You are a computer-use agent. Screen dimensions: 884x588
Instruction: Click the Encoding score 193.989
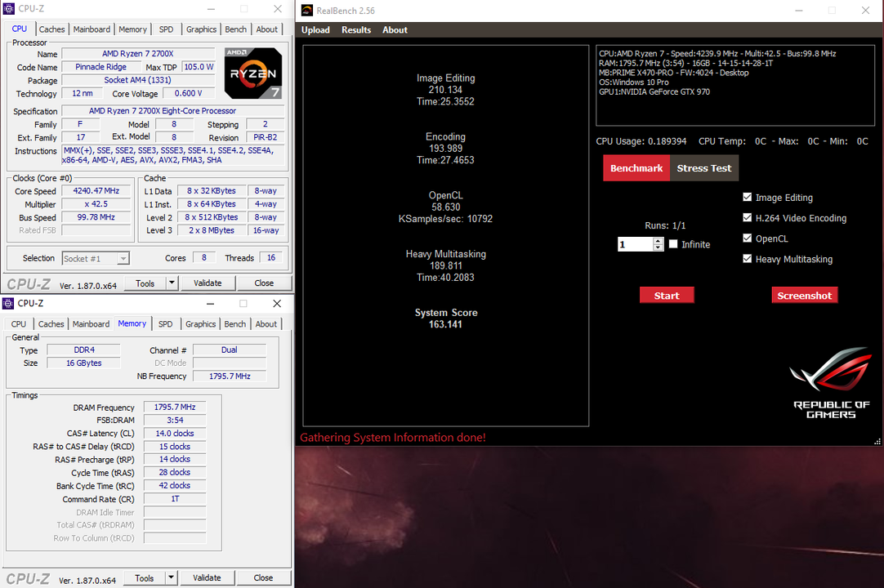coord(445,149)
